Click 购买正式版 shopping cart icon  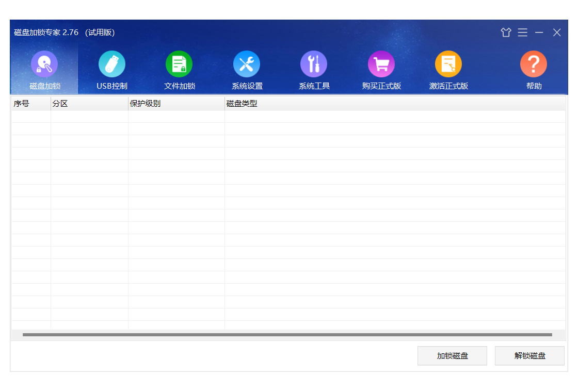pos(381,64)
